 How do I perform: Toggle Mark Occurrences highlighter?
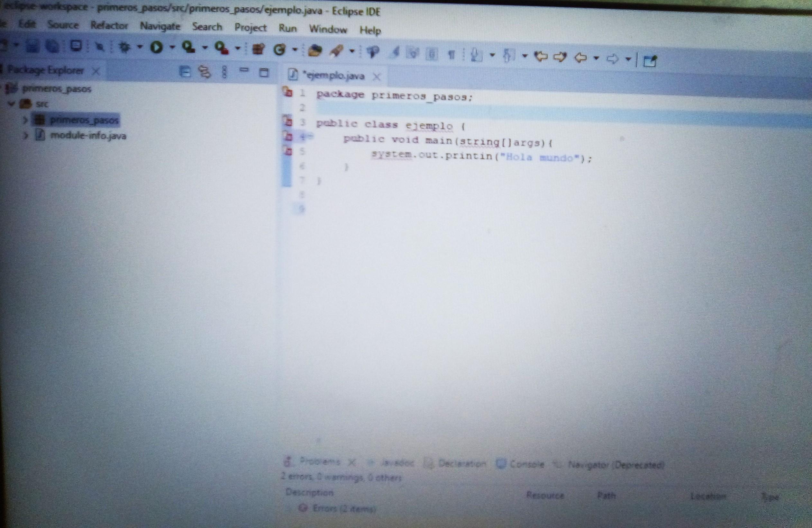395,52
